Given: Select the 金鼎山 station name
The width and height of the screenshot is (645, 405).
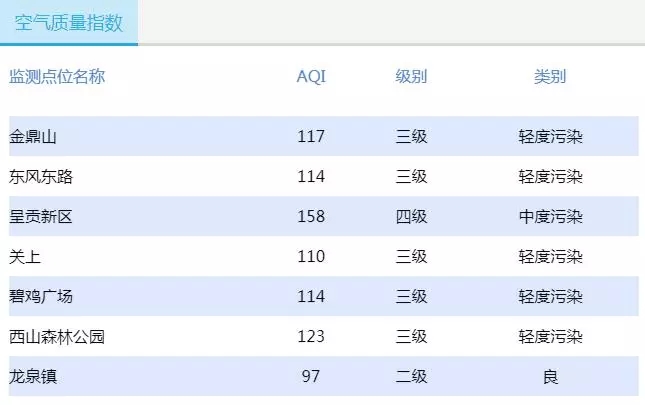Looking at the screenshot, I should [x=33, y=137].
